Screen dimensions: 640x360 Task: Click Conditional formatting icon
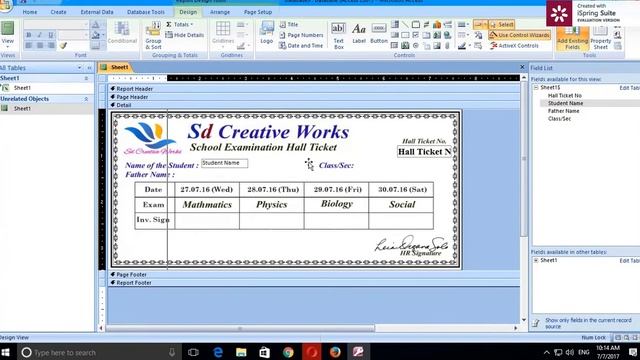click(x=122, y=33)
